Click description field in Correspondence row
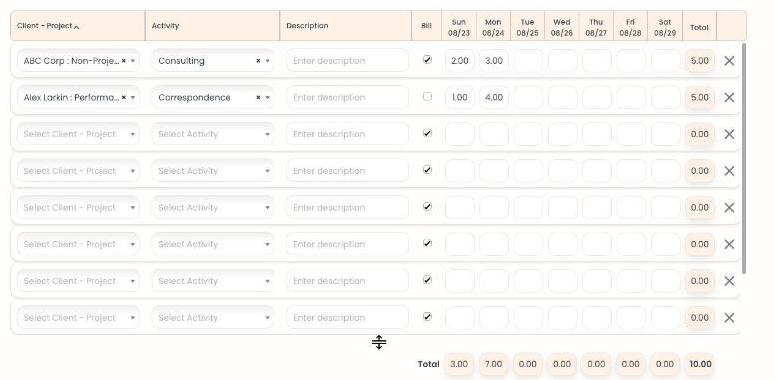The height and width of the screenshot is (380, 775). [x=347, y=97]
